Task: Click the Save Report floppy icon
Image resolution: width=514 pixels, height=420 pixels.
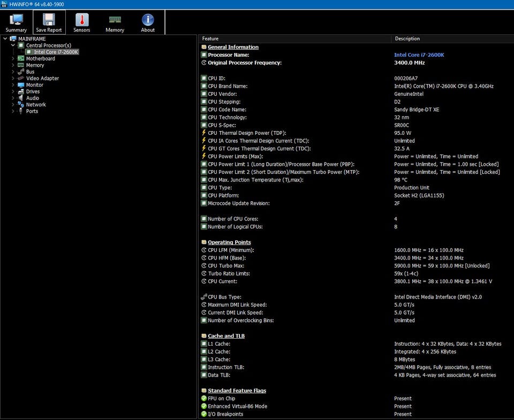Action: 49,20
